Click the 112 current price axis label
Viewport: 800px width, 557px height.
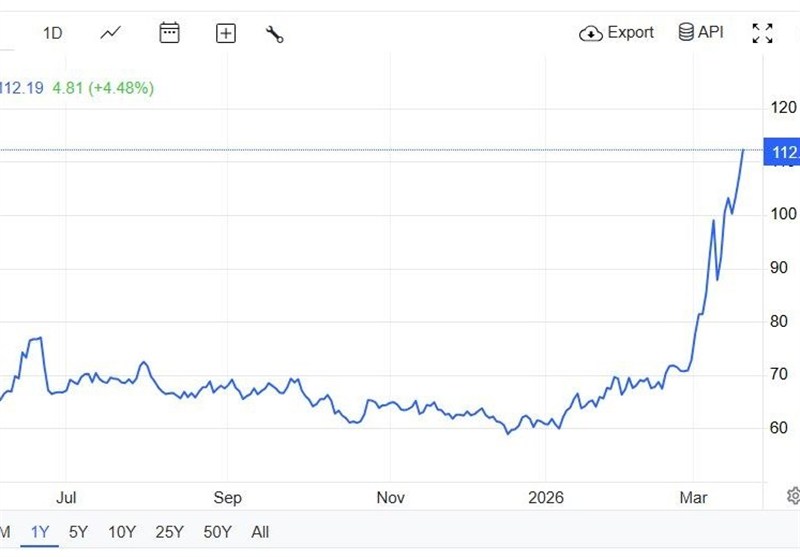tap(781, 152)
